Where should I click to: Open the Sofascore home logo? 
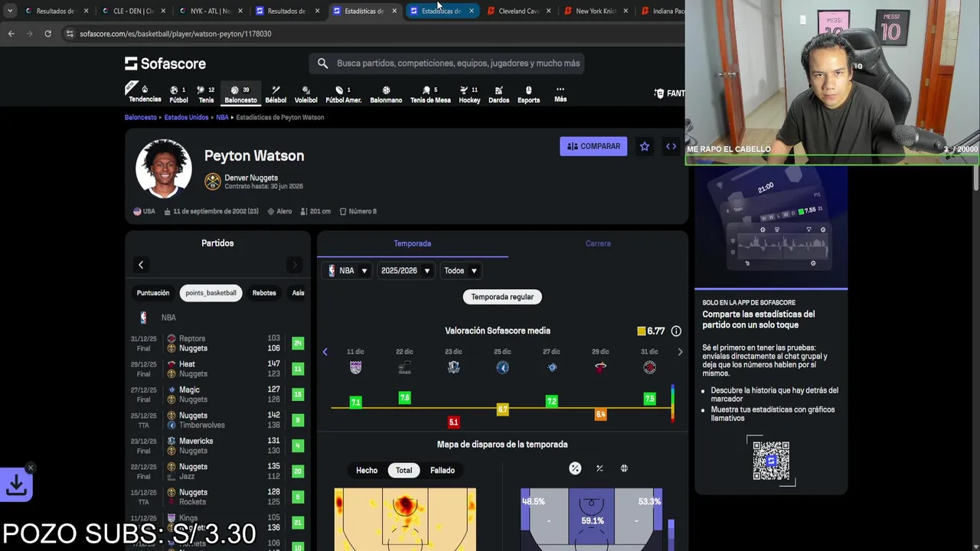[x=165, y=64]
